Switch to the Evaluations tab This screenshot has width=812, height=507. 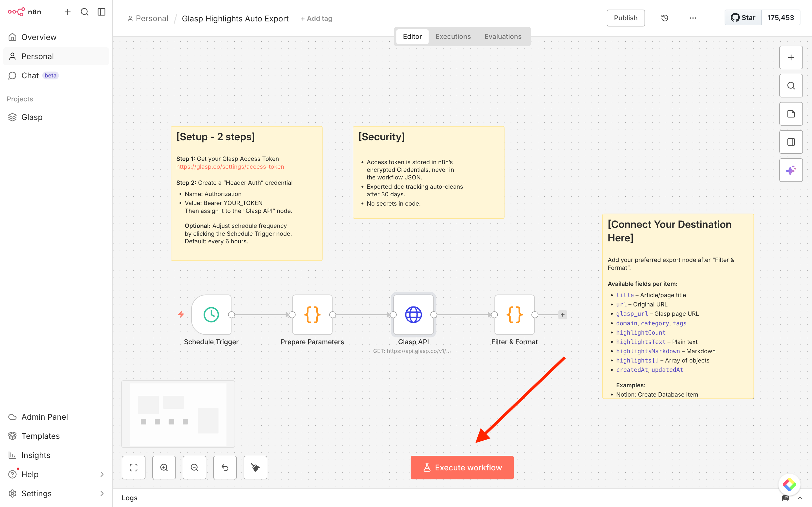[503, 37]
